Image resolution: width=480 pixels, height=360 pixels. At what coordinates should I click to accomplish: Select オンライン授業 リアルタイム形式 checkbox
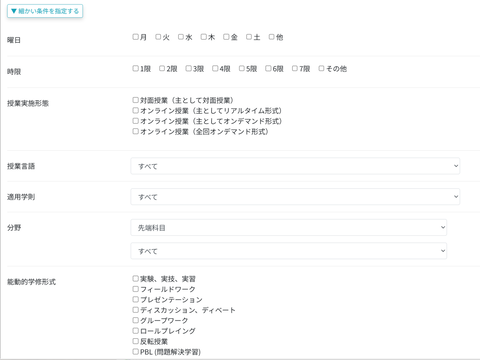(135, 110)
